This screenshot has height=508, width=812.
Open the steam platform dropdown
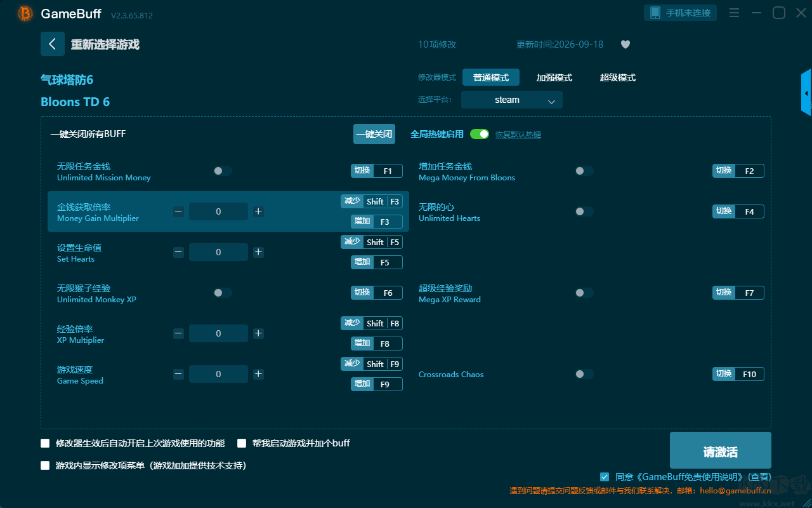tap(512, 100)
